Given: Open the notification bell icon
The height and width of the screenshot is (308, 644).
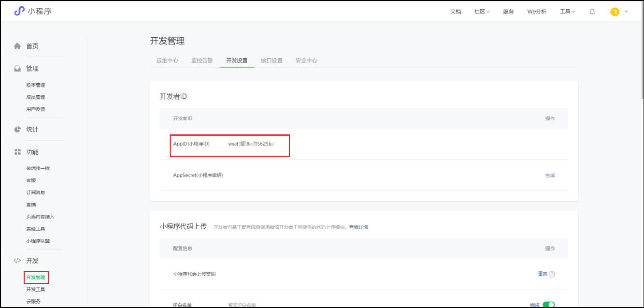Looking at the screenshot, I should (592, 12).
